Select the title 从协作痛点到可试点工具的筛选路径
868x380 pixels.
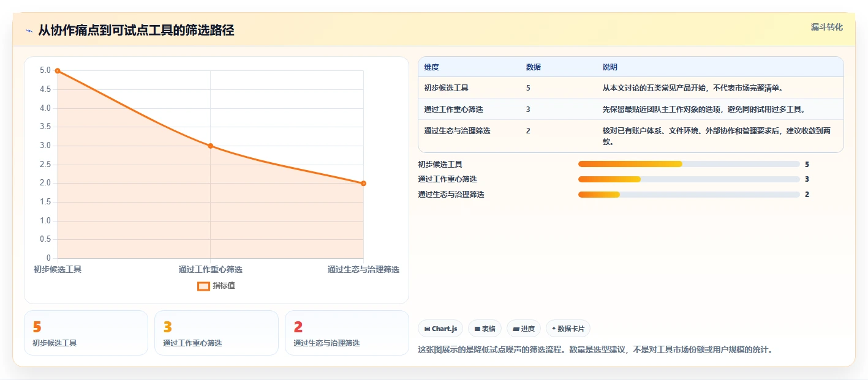tap(136, 30)
